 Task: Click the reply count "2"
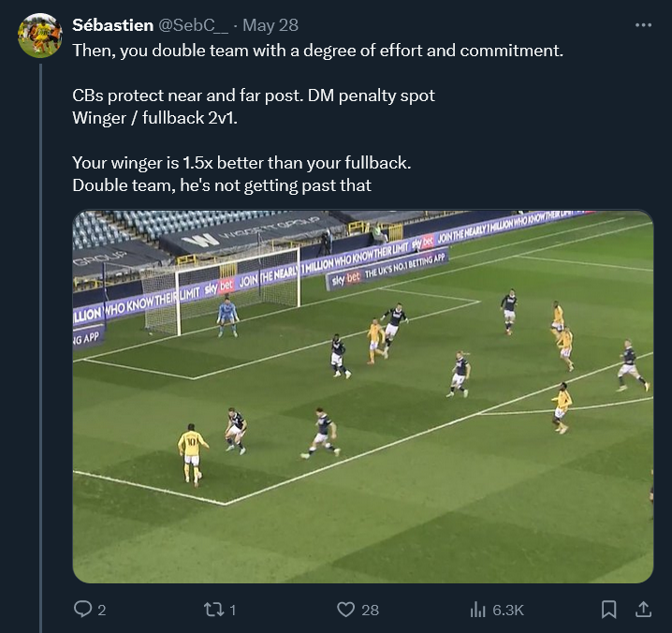click(101, 610)
